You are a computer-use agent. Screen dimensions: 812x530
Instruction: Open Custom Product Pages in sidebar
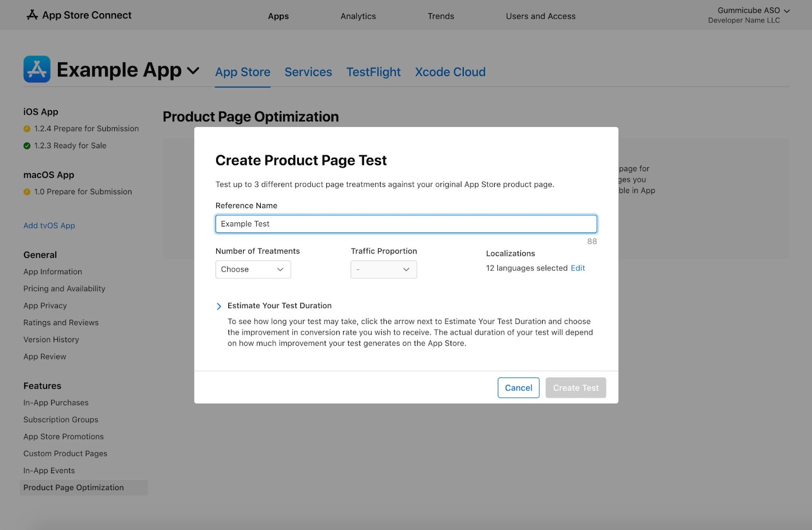point(65,453)
